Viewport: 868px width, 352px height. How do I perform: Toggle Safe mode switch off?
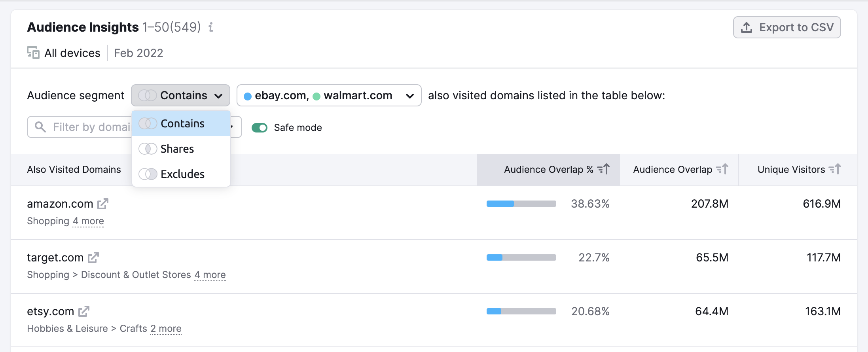point(260,128)
